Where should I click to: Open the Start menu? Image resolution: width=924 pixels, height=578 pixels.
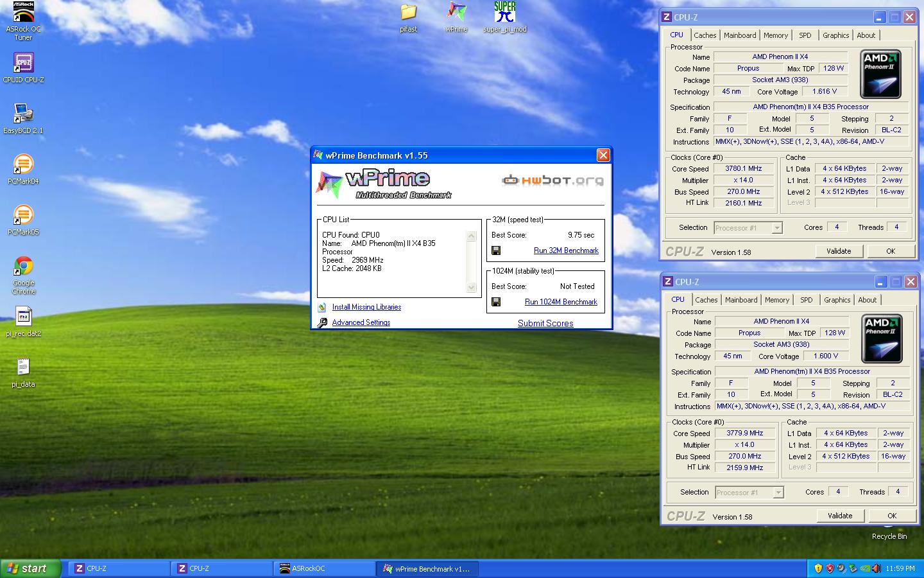[31, 568]
